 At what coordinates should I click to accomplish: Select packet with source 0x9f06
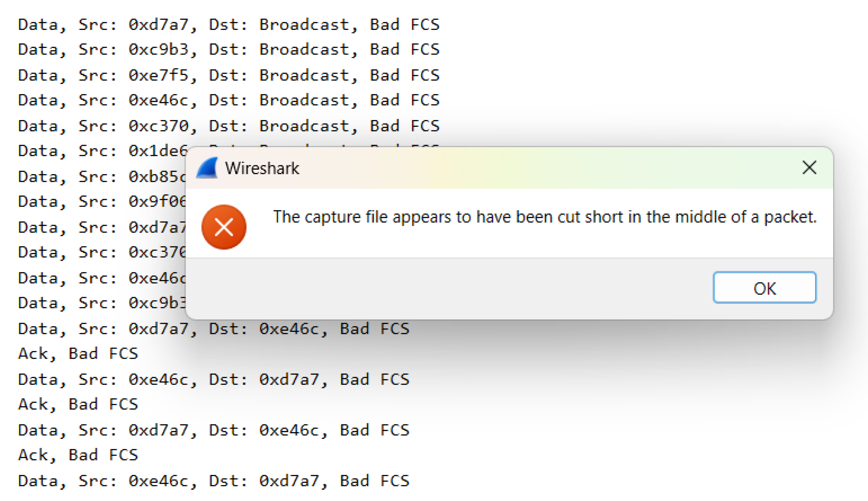[x=103, y=202]
